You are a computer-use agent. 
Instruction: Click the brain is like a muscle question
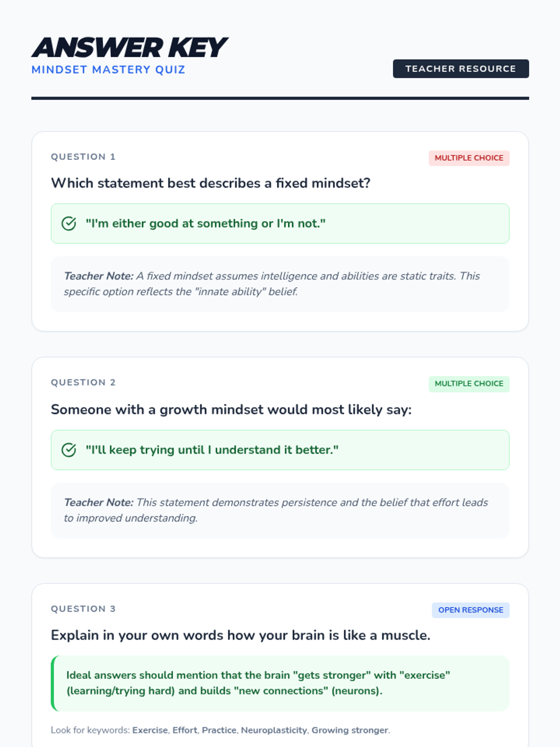pyautogui.click(x=240, y=635)
